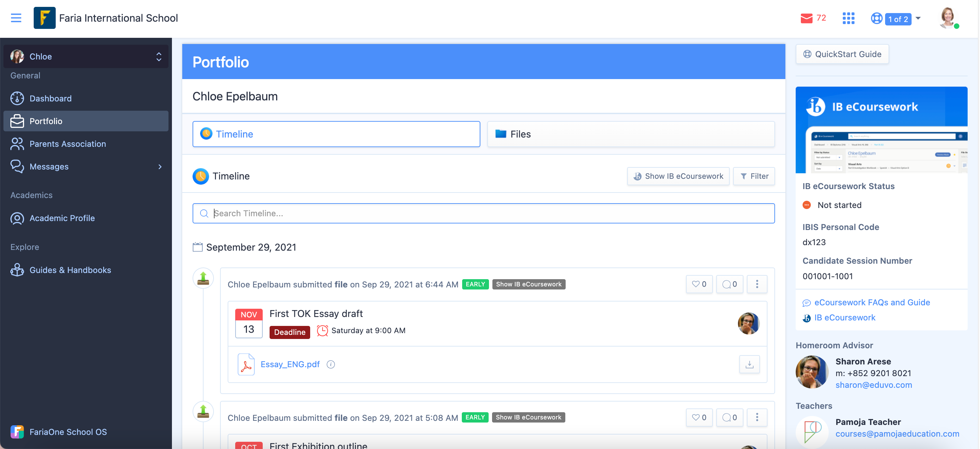Email courses@pamojaeducation.com

coord(897,434)
